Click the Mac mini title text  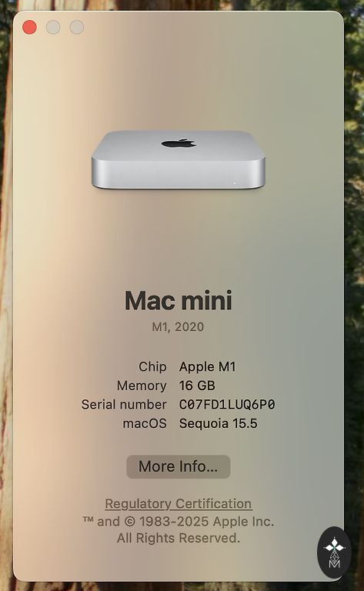coord(179,300)
